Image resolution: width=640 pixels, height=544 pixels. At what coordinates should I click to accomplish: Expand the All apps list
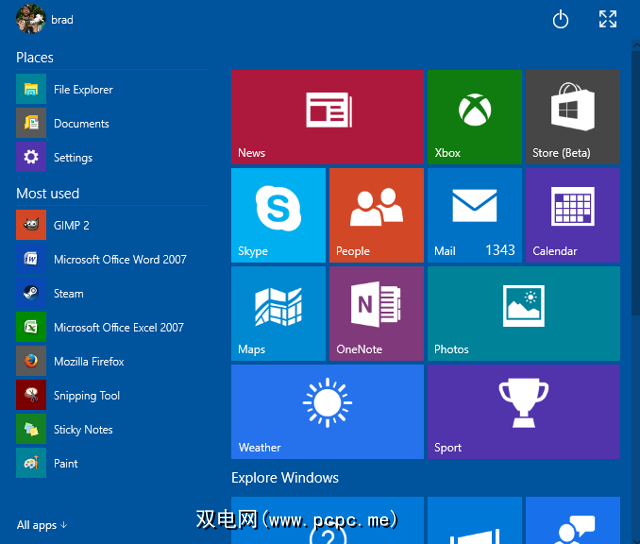click(42, 525)
